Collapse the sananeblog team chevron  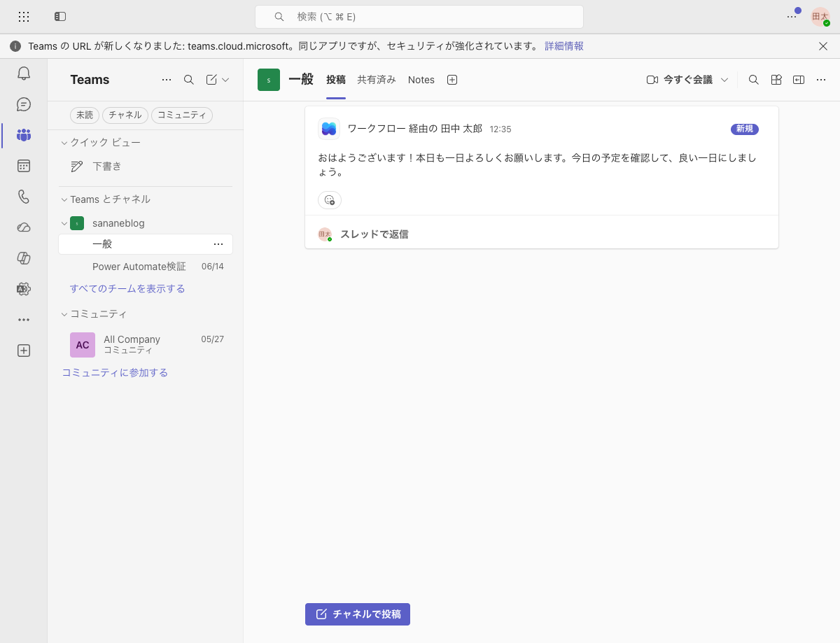[64, 223]
